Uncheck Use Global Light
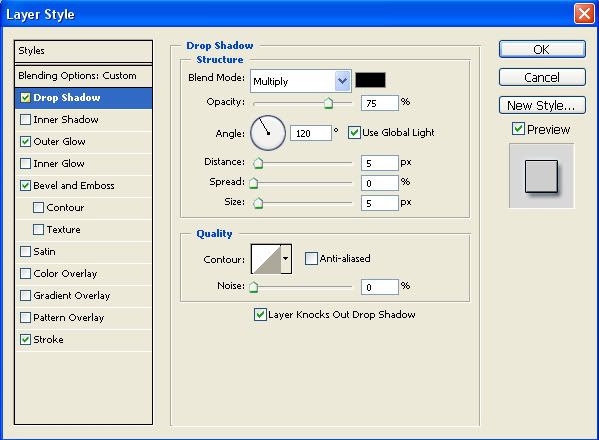599x440 pixels. click(354, 133)
